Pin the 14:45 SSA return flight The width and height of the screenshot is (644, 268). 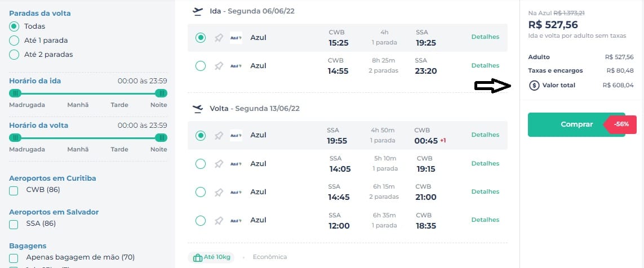219,192
